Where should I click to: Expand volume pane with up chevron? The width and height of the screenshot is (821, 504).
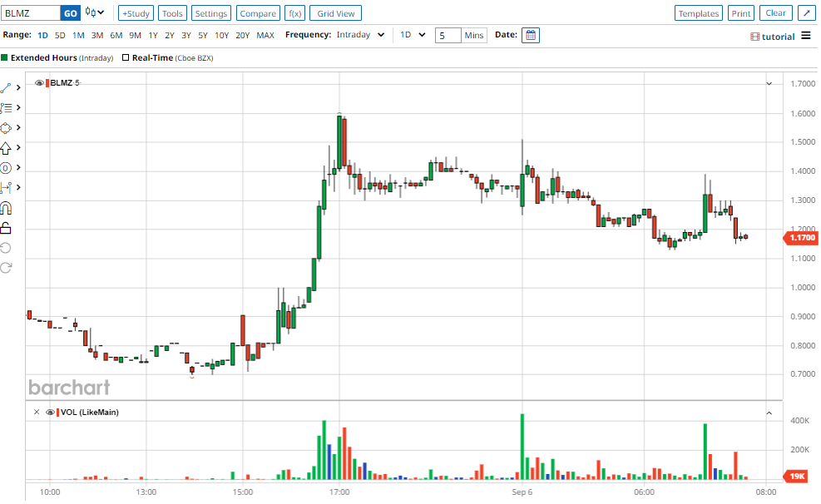tap(769, 413)
